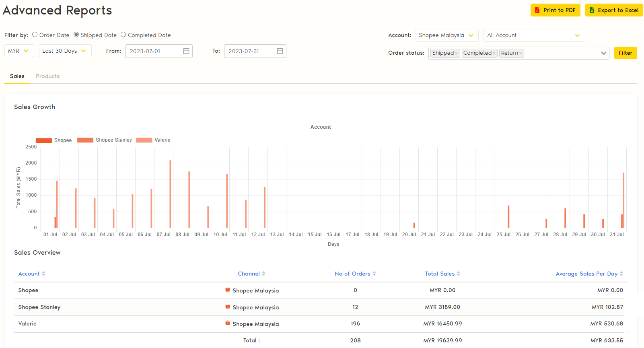Select the Shipped Date radio button
This screenshot has height=348, width=644.
(x=76, y=35)
